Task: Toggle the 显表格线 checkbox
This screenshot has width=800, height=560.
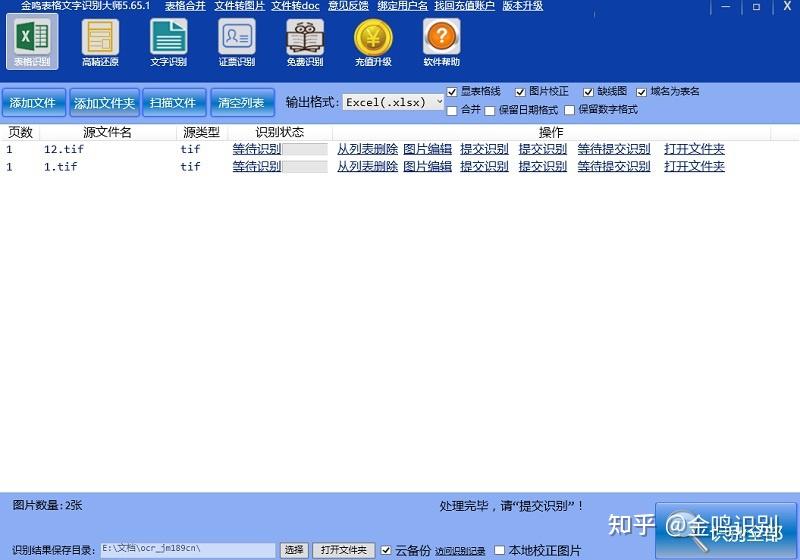Action: 452,92
